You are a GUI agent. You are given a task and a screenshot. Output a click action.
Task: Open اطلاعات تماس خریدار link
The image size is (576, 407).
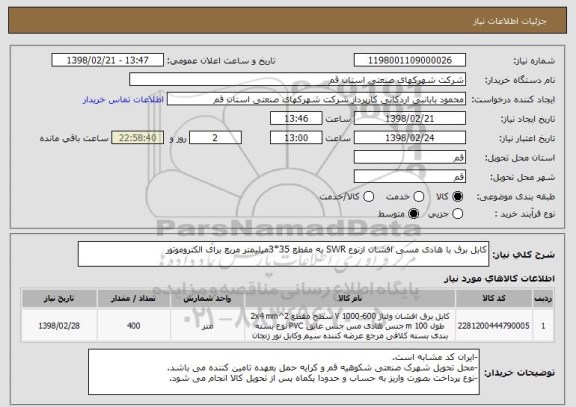click(123, 100)
